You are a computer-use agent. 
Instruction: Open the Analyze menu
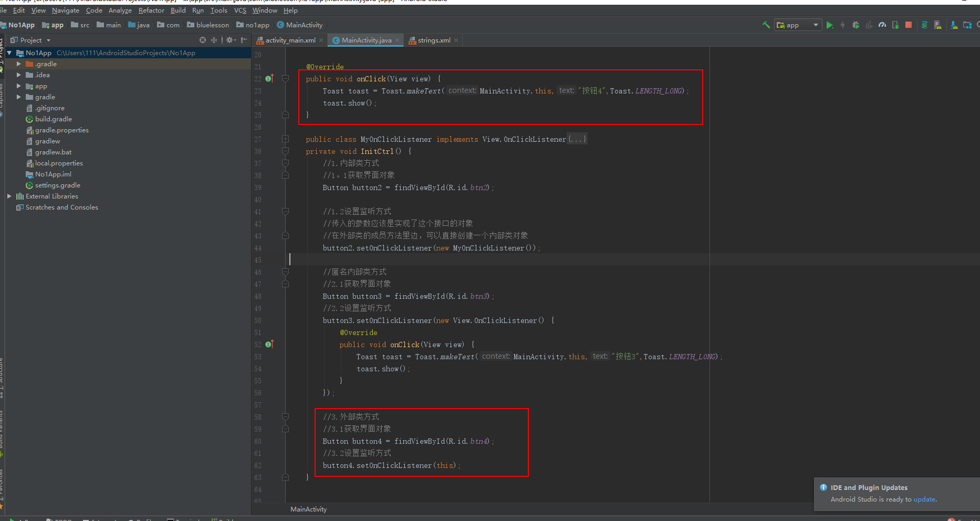(120, 11)
